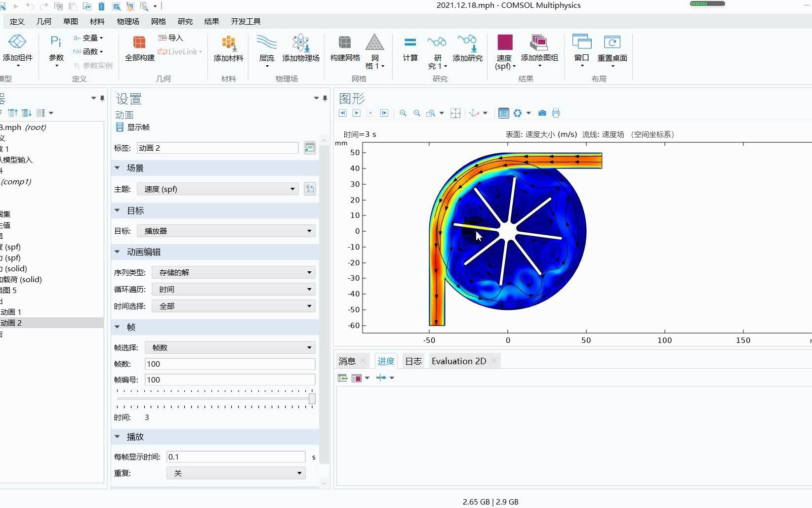The image size is (812, 508).
Task: Open the 计算 (Compute) icon
Action: point(410,49)
